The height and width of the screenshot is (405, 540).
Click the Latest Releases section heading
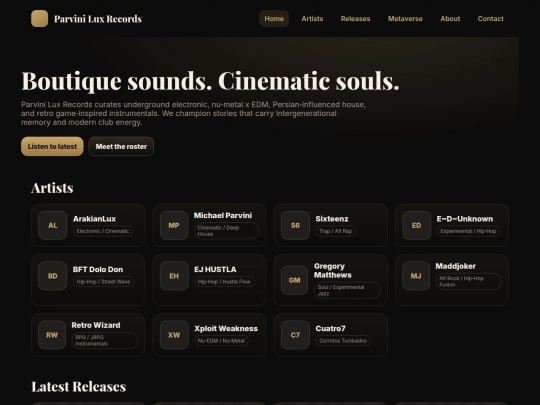click(79, 387)
